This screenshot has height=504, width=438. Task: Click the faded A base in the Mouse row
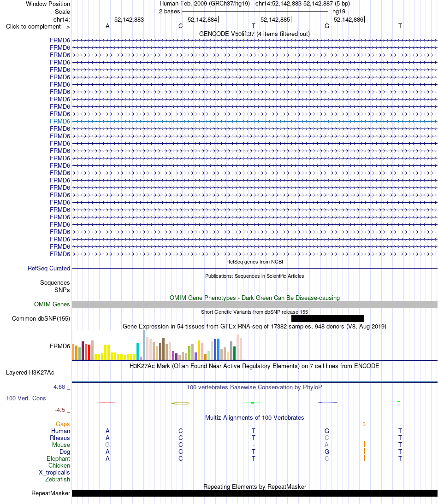pos(327,445)
